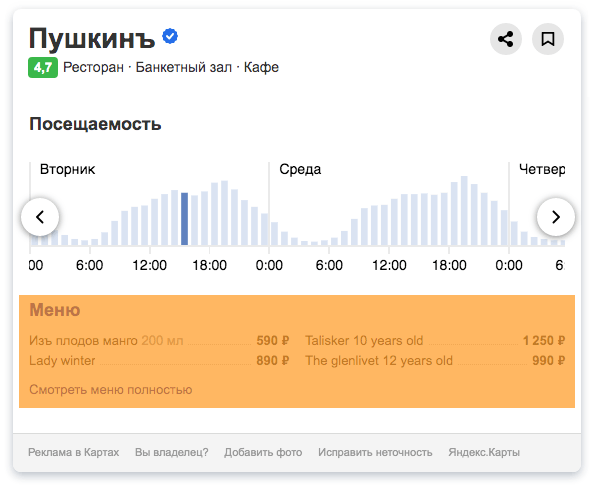Click the blue verified badge
Image resolution: width=595 pixels, height=496 pixels.
pos(170,36)
